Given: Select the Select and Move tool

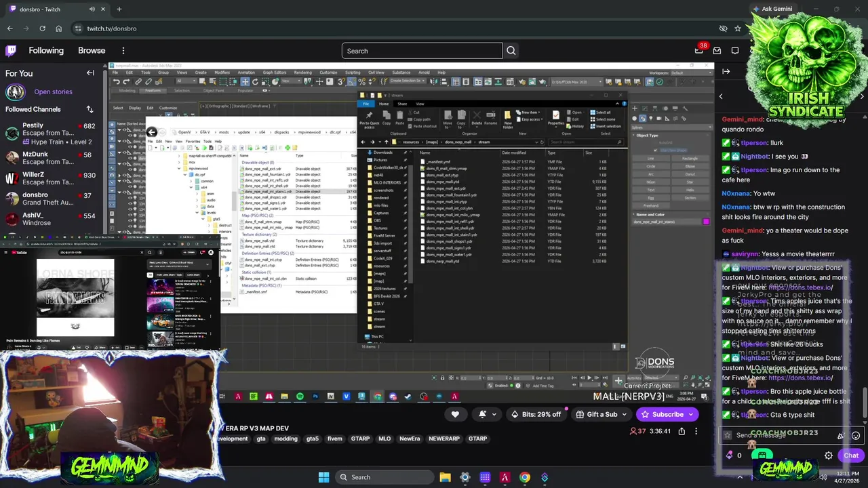Looking at the screenshot, I should [245, 81].
